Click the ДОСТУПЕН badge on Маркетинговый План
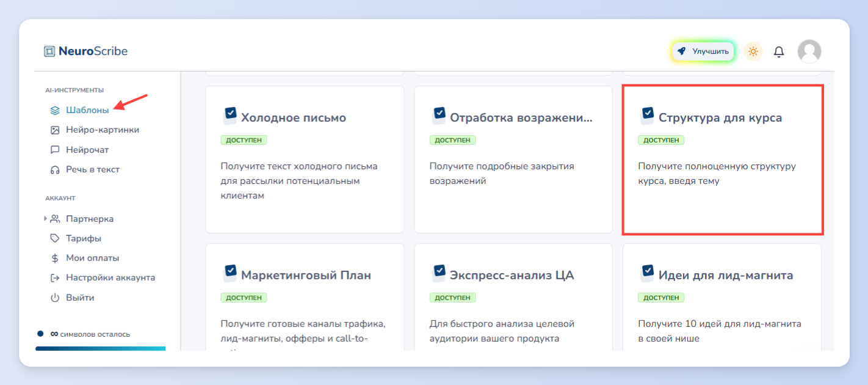The image size is (868, 385). click(244, 298)
